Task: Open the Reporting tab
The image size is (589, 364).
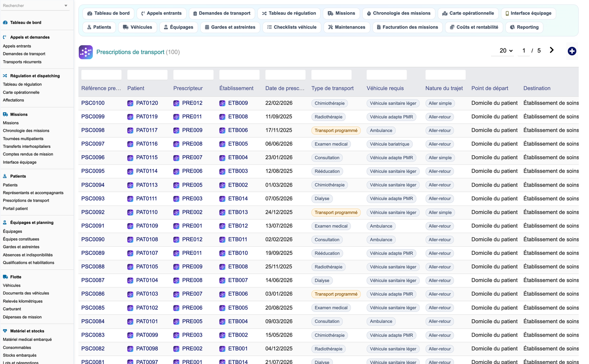Action: pyautogui.click(x=524, y=27)
